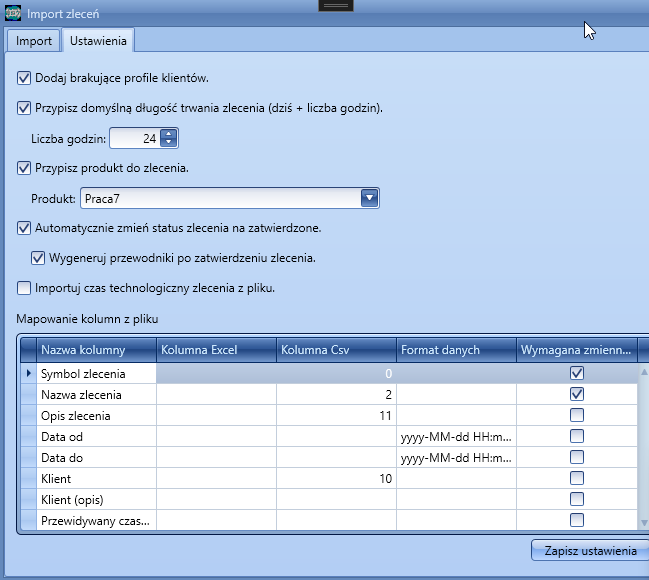Switch to the Import tab
Image resolution: width=649 pixels, height=580 pixels.
pyautogui.click(x=34, y=41)
